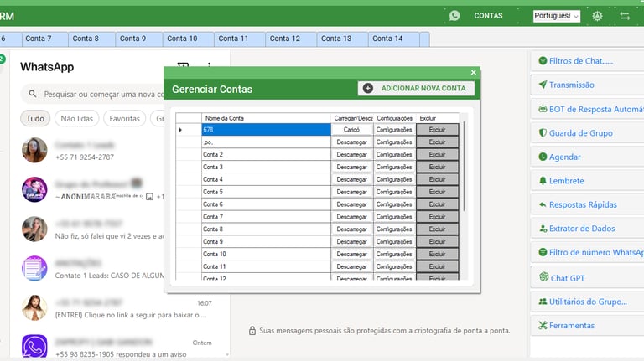Viewport: 644px width, 361px height.
Task: Close the Gerenciar Contas dialog
Action: (474, 72)
